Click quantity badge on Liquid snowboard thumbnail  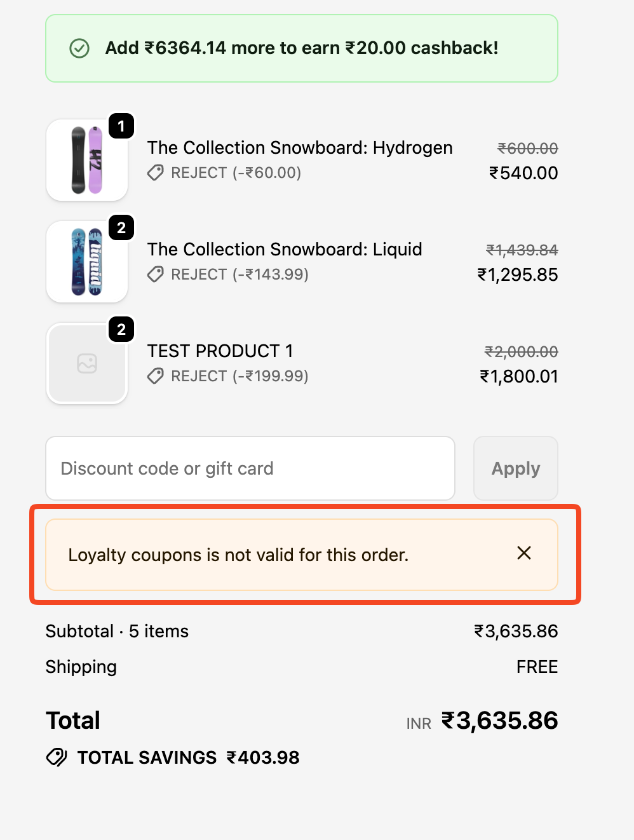point(121,228)
